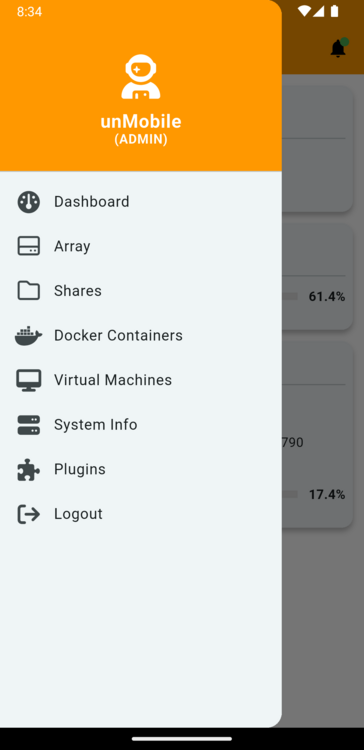
Task: Log out using Logout text
Action: click(78, 514)
